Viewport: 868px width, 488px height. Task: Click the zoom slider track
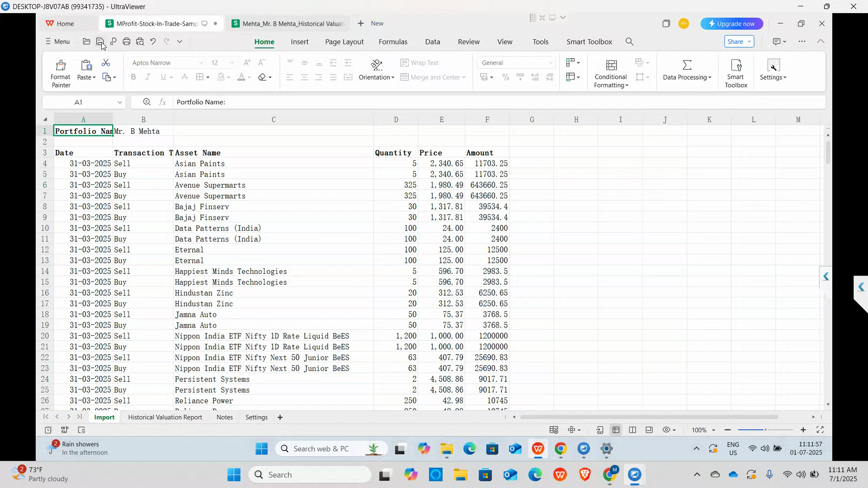[x=765, y=430]
